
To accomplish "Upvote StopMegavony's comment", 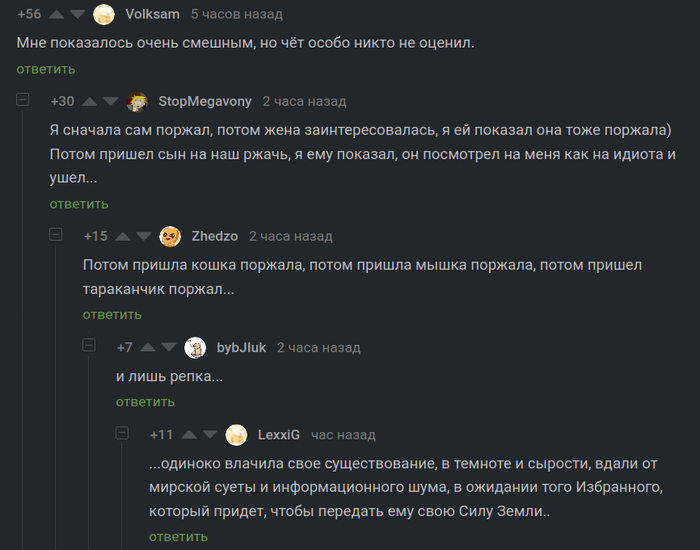I will click(x=90, y=101).
